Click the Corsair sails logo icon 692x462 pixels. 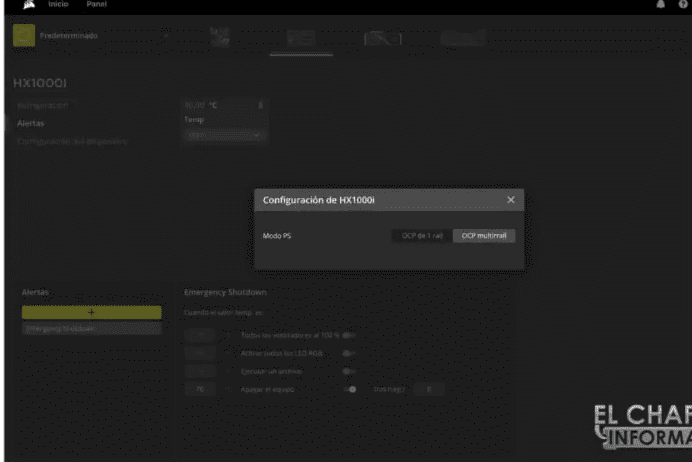click(x=29, y=4)
